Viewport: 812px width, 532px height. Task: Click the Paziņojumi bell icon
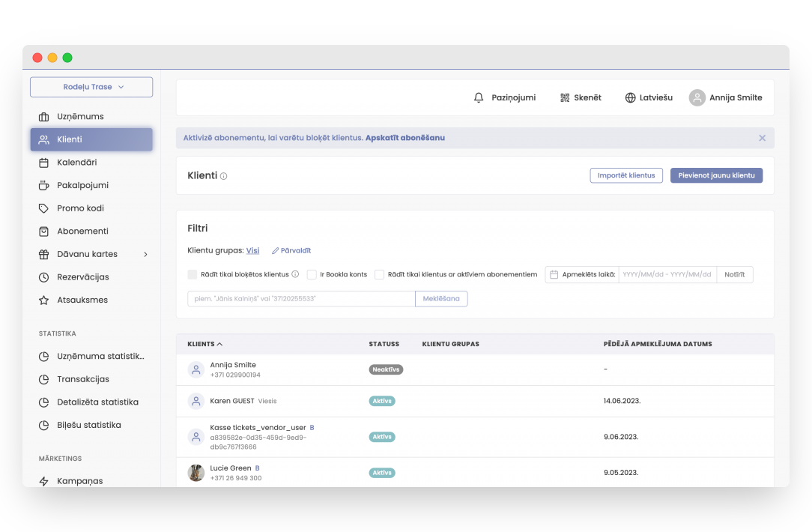(x=479, y=97)
